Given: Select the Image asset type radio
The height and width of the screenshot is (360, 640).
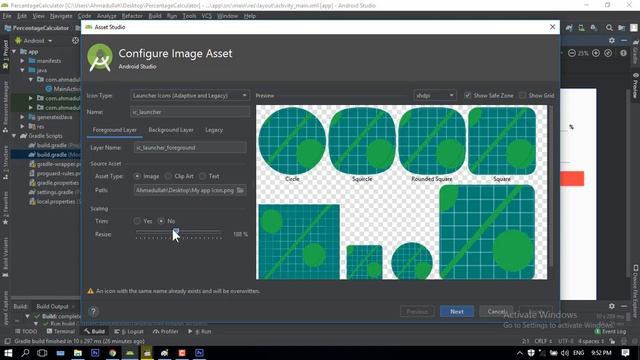Looking at the screenshot, I should (x=137, y=176).
